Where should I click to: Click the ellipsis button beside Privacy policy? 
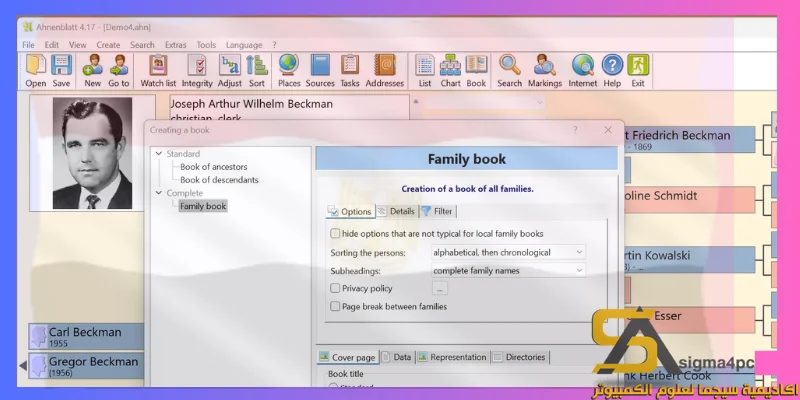(x=440, y=288)
